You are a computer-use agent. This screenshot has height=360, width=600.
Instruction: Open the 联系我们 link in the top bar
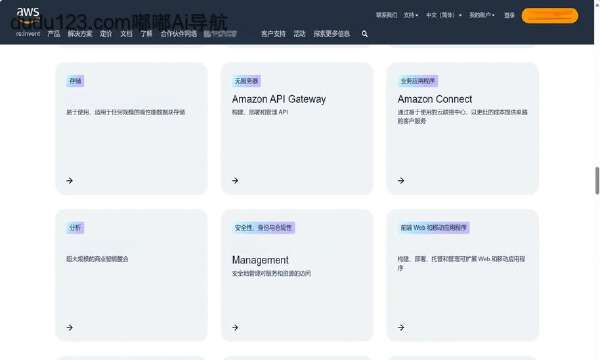tap(386, 15)
